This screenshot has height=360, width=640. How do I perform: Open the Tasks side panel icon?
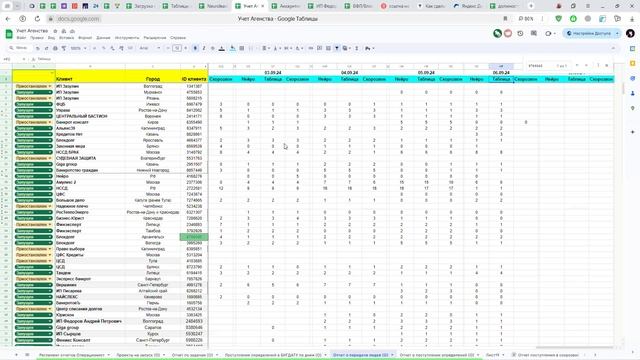point(632,78)
